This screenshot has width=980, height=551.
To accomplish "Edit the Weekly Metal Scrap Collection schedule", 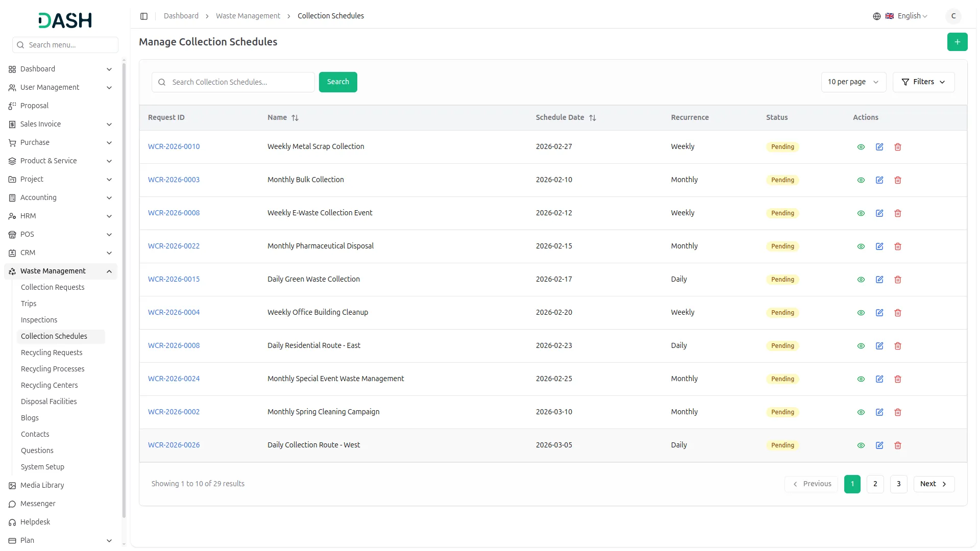I will point(879,147).
